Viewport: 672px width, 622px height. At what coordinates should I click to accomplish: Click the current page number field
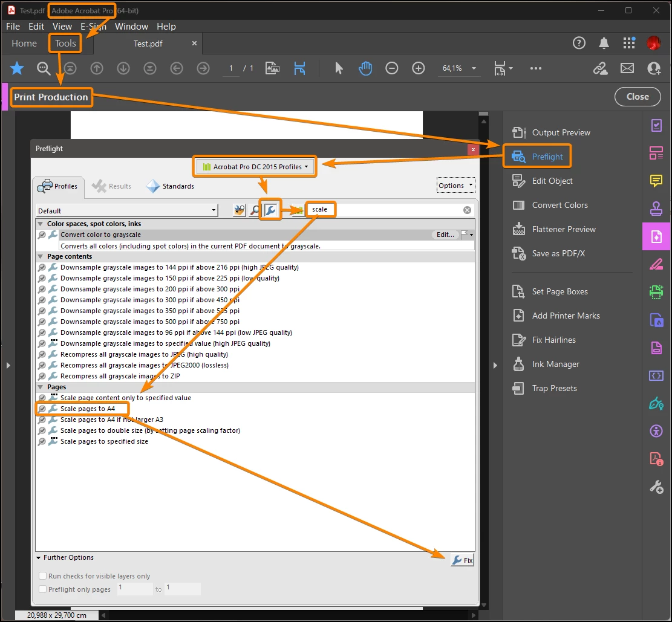click(230, 68)
